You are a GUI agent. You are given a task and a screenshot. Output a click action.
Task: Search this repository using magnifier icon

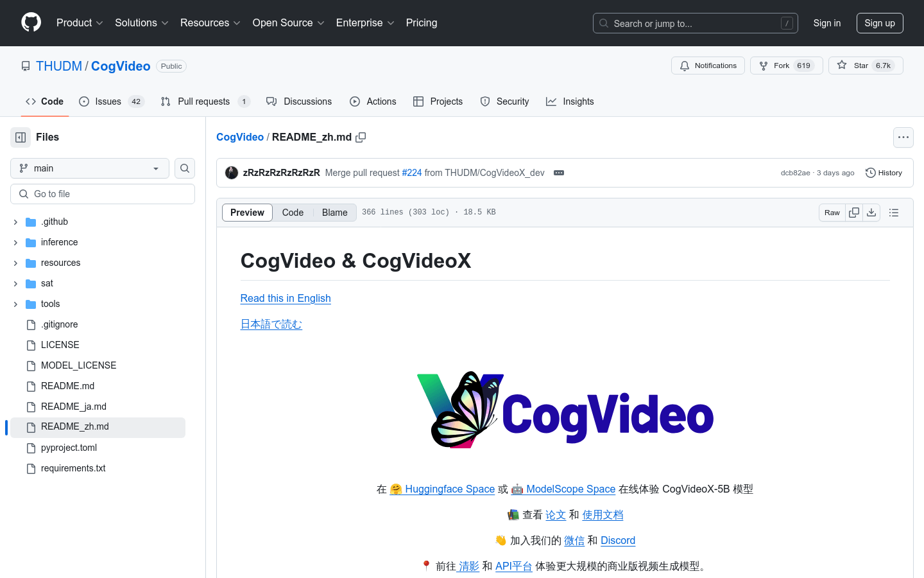185,168
